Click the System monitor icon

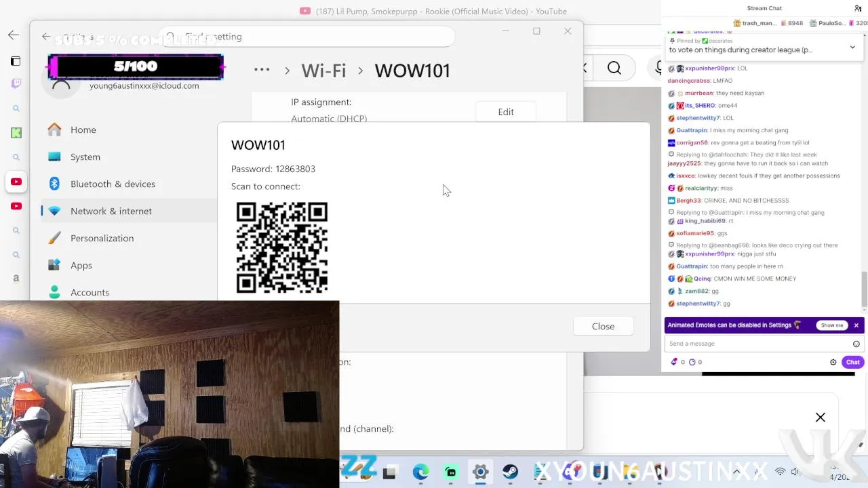pyautogui.click(x=55, y=157)
